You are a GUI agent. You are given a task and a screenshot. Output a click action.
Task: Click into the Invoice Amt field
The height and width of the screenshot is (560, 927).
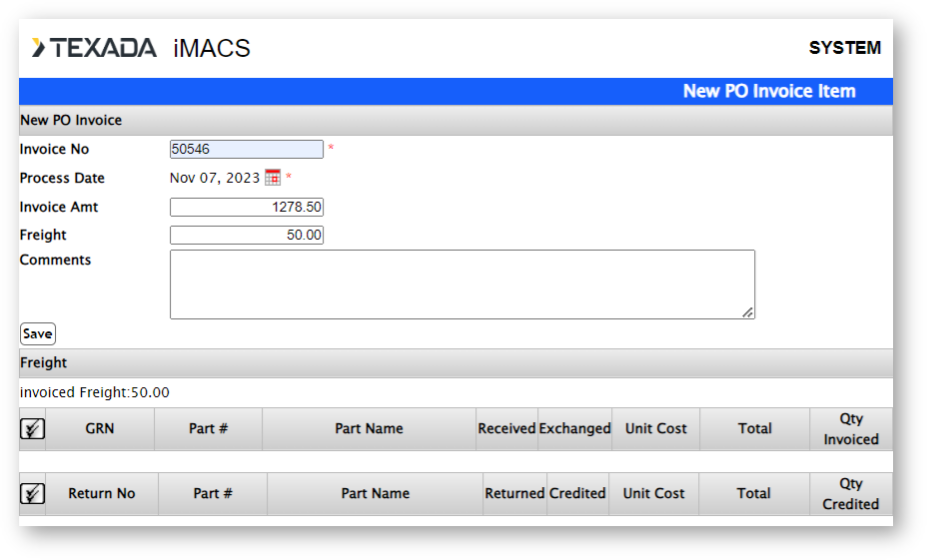tap(247, 207)
